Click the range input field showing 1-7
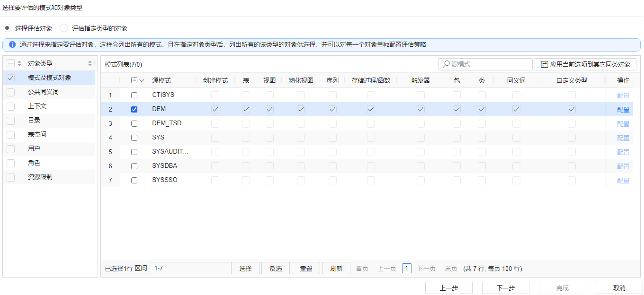This screenshot has width=644, height=295. pyautogui.click(x=189, y=268)
